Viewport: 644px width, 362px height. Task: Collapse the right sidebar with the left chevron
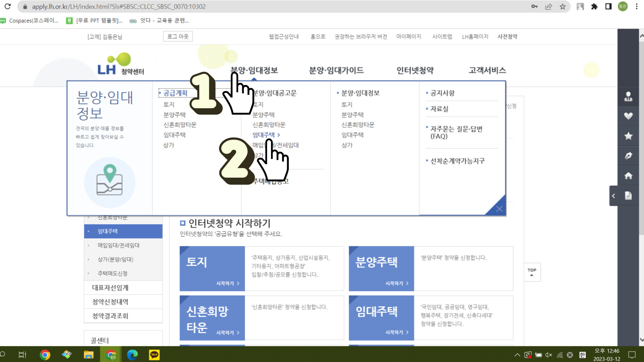point(613,196)
